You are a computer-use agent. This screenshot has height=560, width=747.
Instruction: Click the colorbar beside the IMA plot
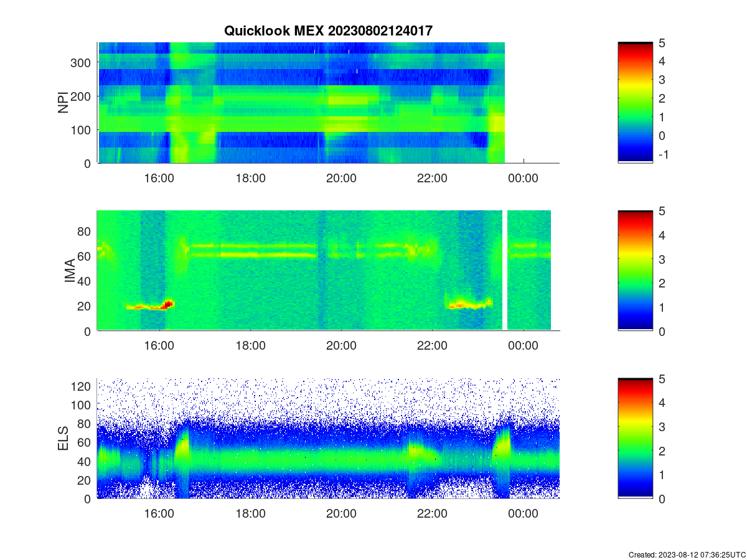(x=636, y=271)
